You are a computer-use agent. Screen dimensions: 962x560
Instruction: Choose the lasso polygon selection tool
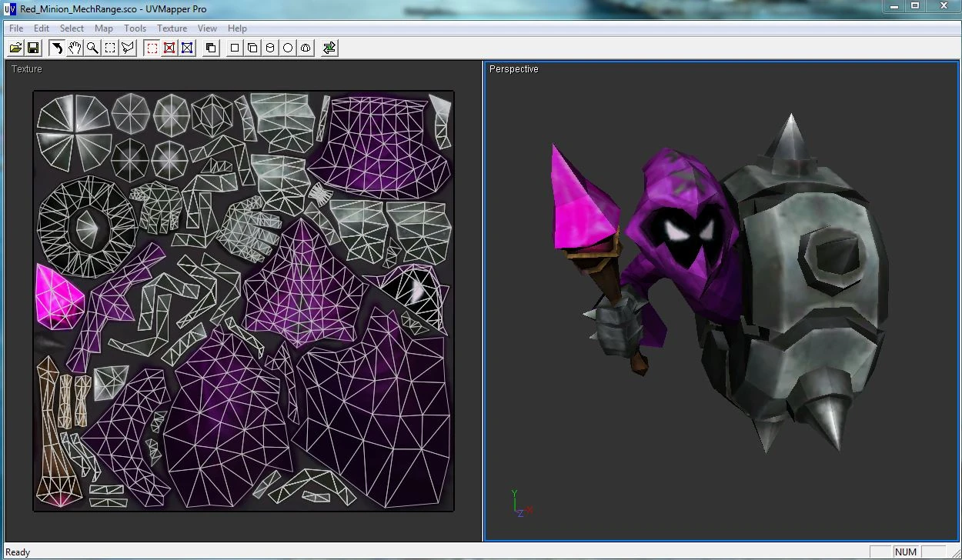(128, 48)
